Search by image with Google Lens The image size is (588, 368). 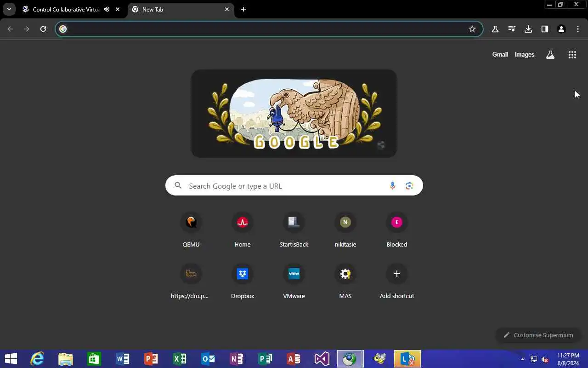pyautogui.click(x=409, y=185)
